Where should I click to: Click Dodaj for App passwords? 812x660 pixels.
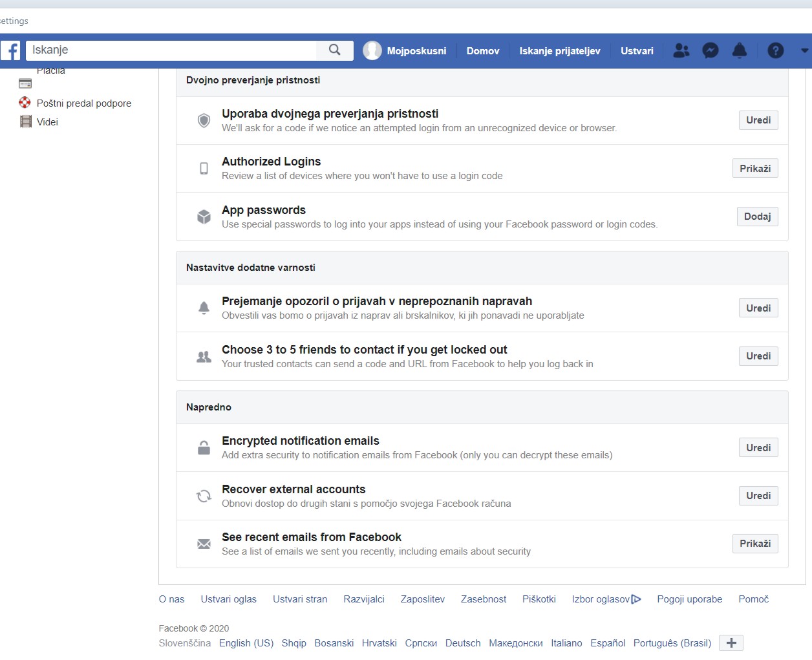click(x=756, y=217)
